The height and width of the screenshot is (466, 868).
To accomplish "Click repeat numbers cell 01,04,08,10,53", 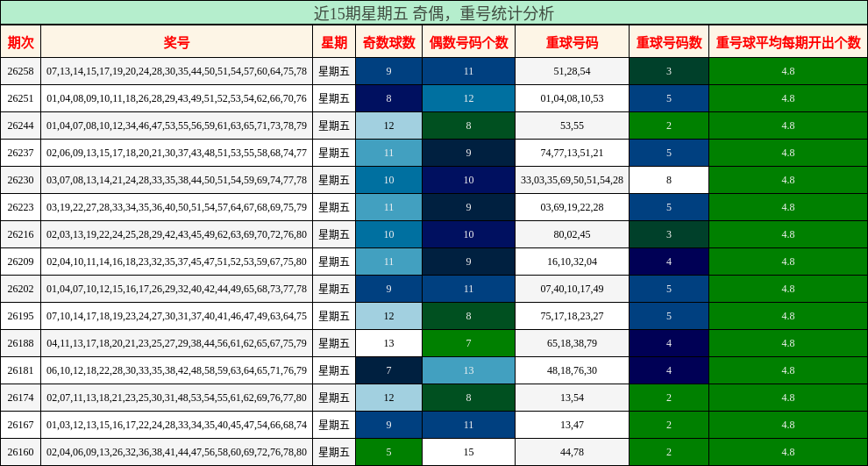I will tap(572, 98).
